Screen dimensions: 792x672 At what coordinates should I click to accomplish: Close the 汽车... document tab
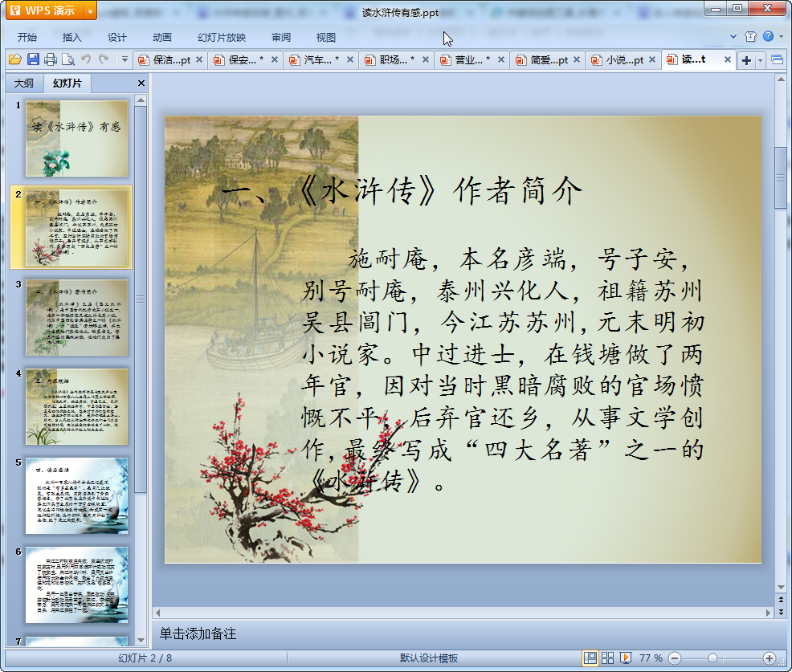(349, 59)
